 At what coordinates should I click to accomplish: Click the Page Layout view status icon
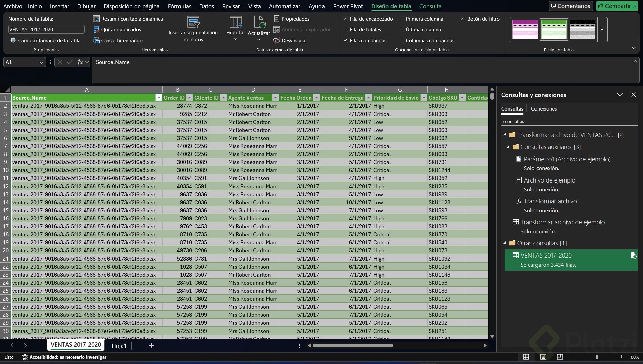pos(543,357)
